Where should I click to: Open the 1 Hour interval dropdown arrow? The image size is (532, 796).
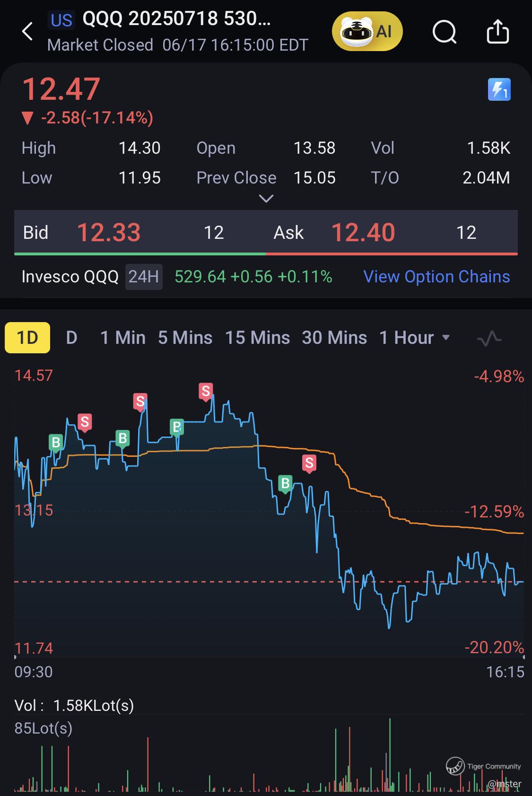pos(445,338)
